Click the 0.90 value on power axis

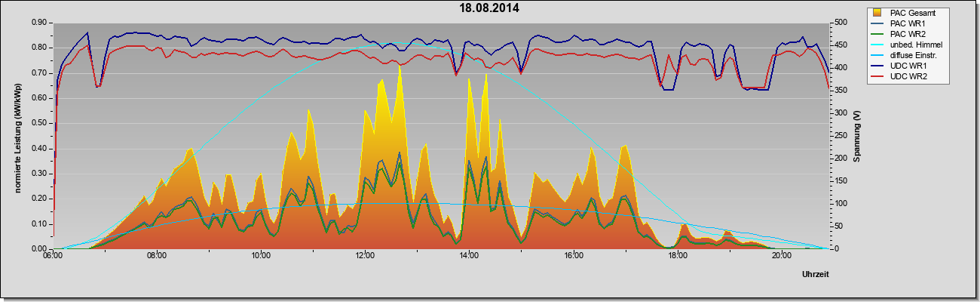(x=40, y=23)
